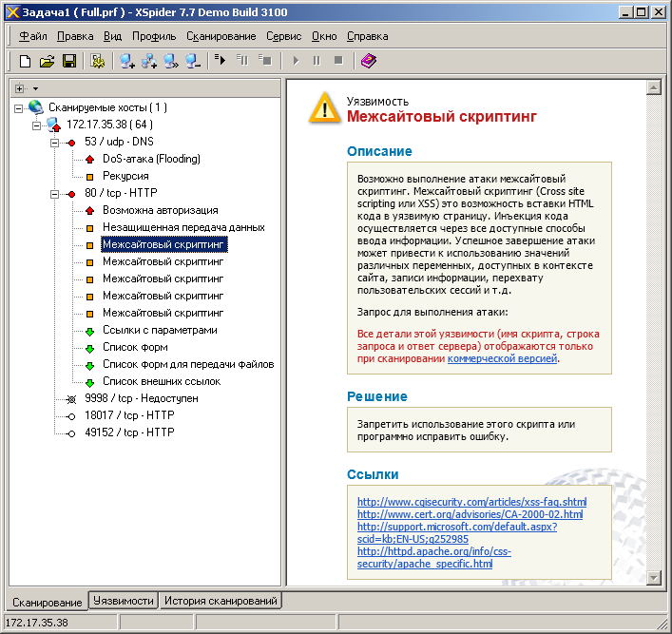Click the Описание section heading
672x634 pixels.
379,151
